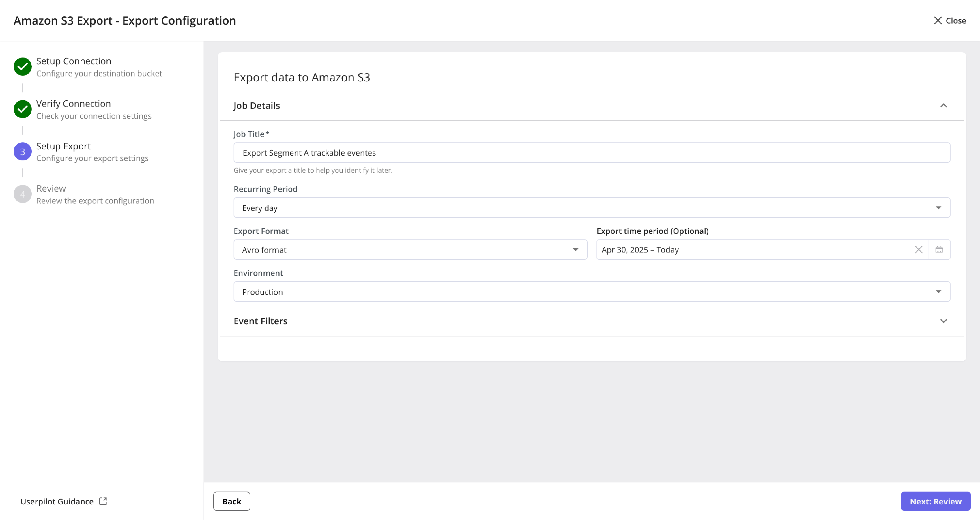The height and width of the screenshot is (520, 980).
Task: Click 'Configure your export settings' text
Action: pyautogui.click(x=92, y=158)
